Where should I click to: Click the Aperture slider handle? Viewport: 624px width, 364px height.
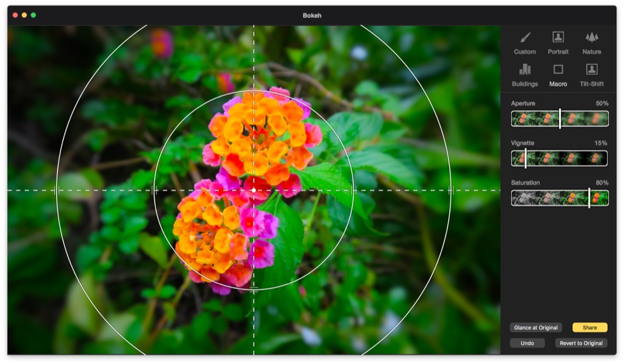pos(560,118)
